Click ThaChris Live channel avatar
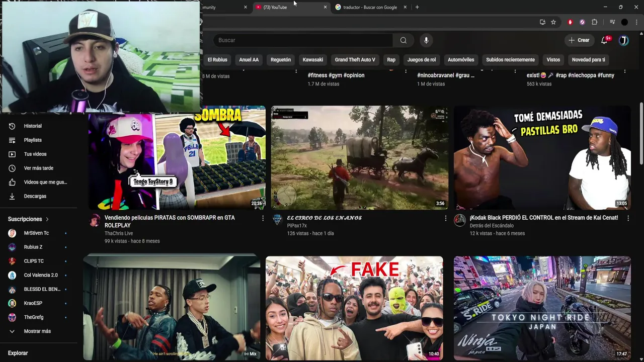Image resolution: width=644 pixels, height=362 pixels. [95, 220]
